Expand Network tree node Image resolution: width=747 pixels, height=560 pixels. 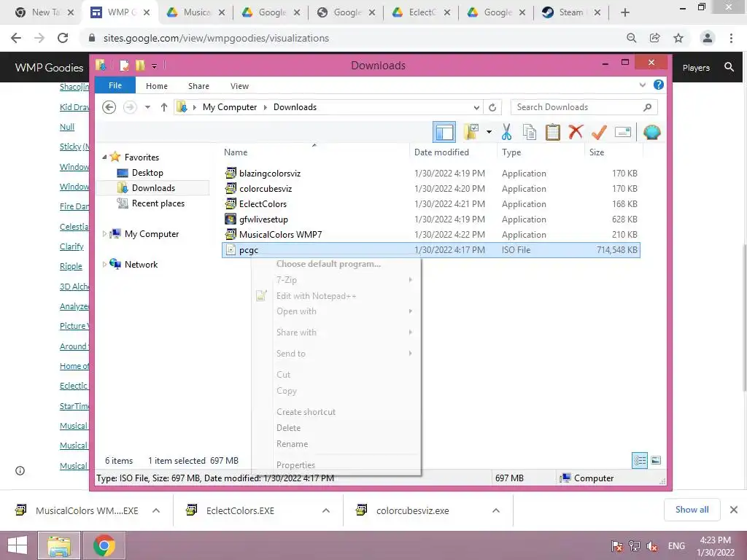click(x=104, y=264)
